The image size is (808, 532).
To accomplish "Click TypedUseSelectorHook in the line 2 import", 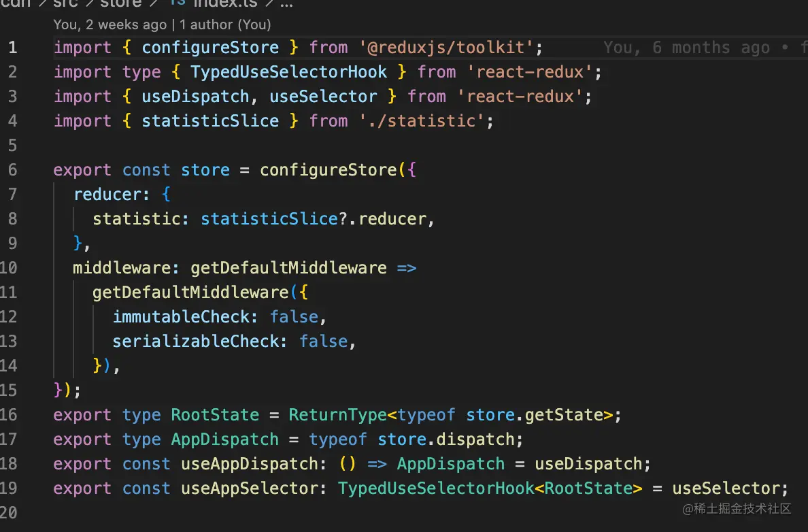I will pyautogui.click(x=288, y=71).
